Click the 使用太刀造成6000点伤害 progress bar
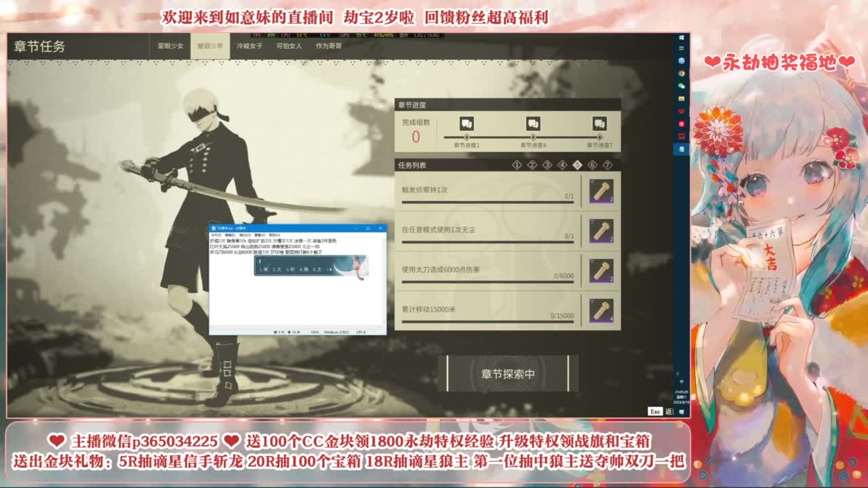 tap(488, 281)
